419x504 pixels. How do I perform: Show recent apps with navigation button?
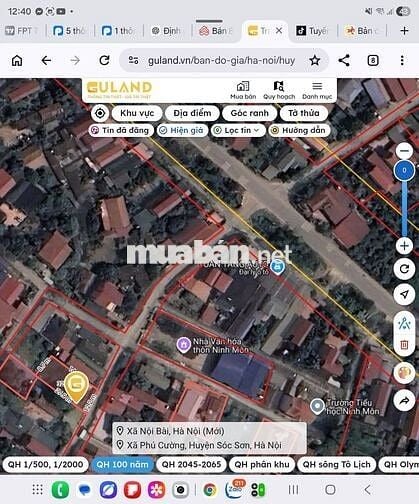(x=293, y=490)
